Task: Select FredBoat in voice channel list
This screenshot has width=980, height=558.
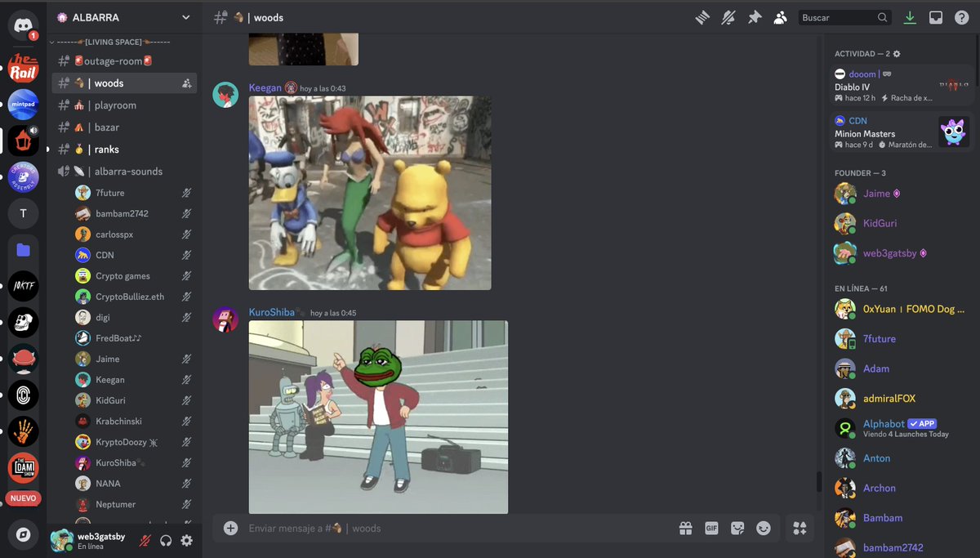Action: coord(135,338)
